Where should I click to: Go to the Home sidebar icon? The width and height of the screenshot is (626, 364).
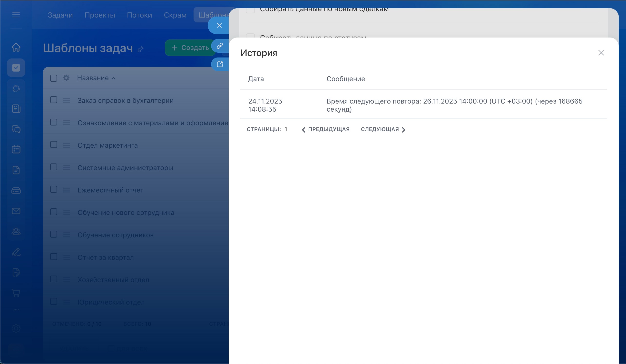(16, 47)
